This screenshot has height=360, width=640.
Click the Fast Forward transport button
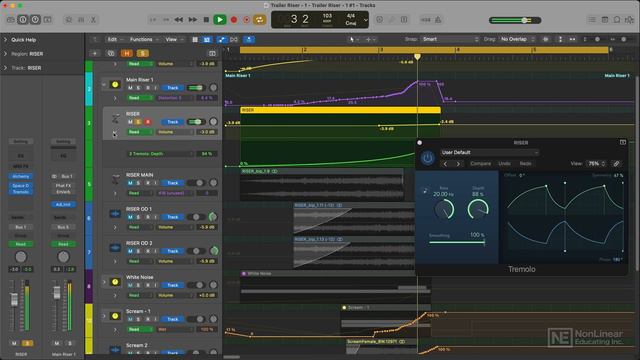click(x=193, y=20)
